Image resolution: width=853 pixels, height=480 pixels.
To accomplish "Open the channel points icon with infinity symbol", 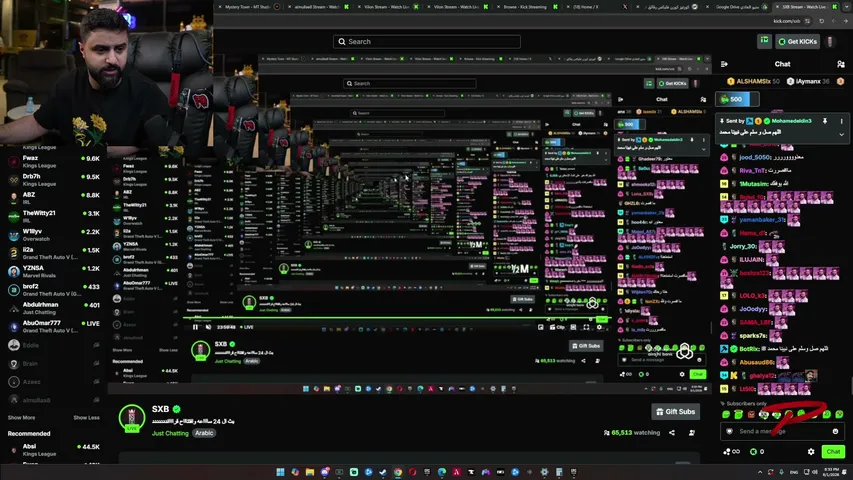I will (x=732, y=452).
